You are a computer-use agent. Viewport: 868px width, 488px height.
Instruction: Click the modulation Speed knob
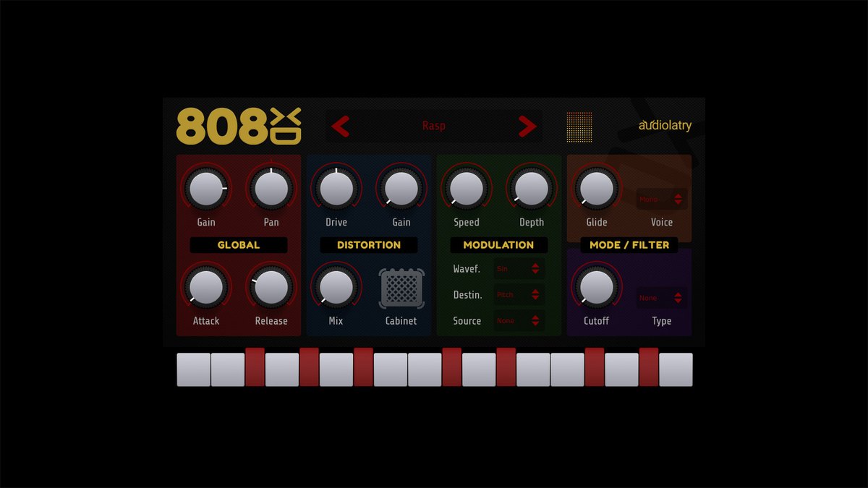pyautogui.click(x=466, y=188)
